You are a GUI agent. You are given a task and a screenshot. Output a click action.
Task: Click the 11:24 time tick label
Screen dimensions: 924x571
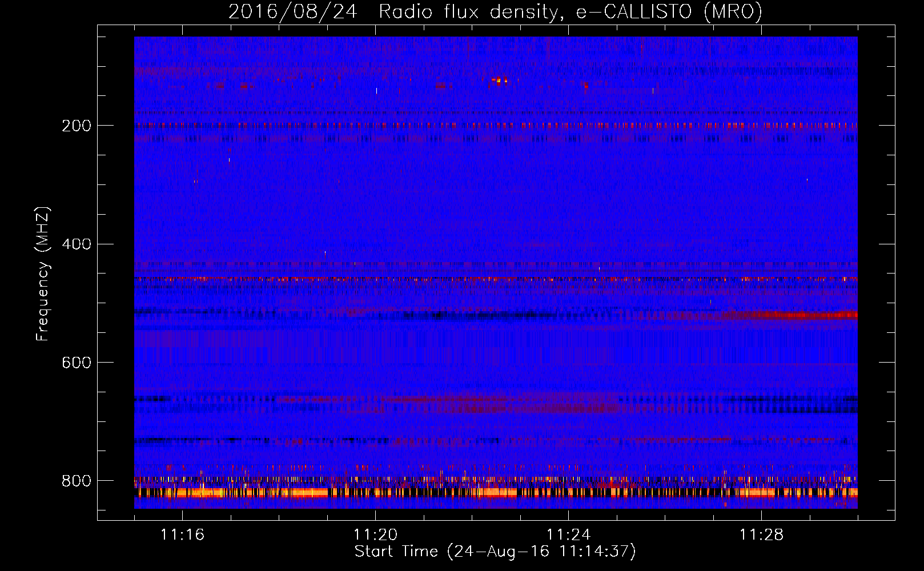(x=568, y=534)
